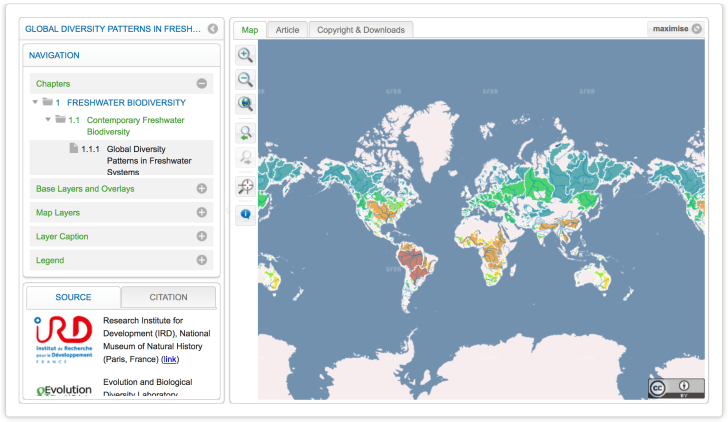Click the Amazon basin on the map
This screenshot has height=422, width=728.
click(x=413, y=261)
